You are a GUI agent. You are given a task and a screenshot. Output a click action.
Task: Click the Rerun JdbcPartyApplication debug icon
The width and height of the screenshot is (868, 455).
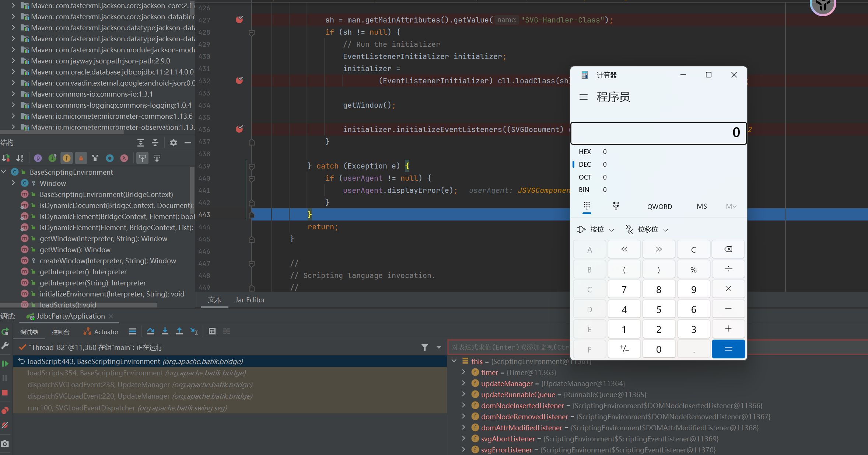pyautogui.click(x=5, y=331)
